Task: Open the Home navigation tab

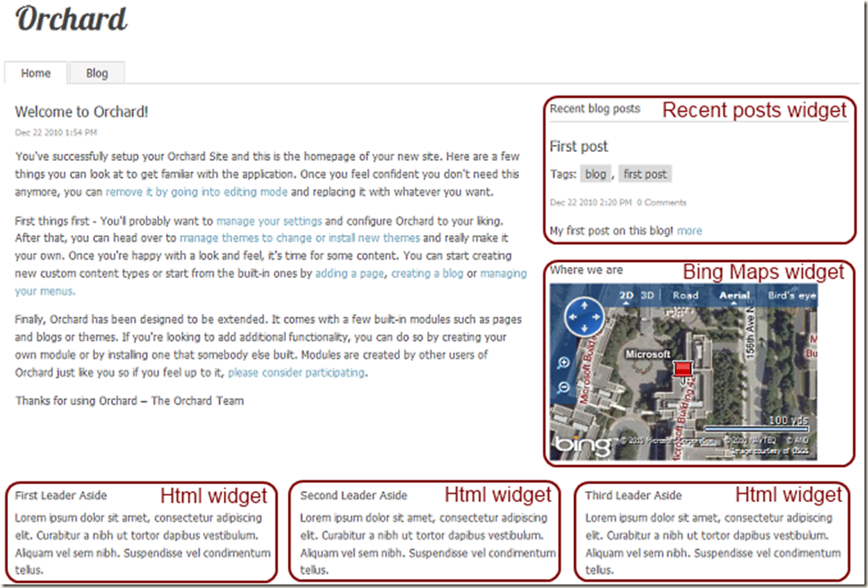Action: (36, 73)
